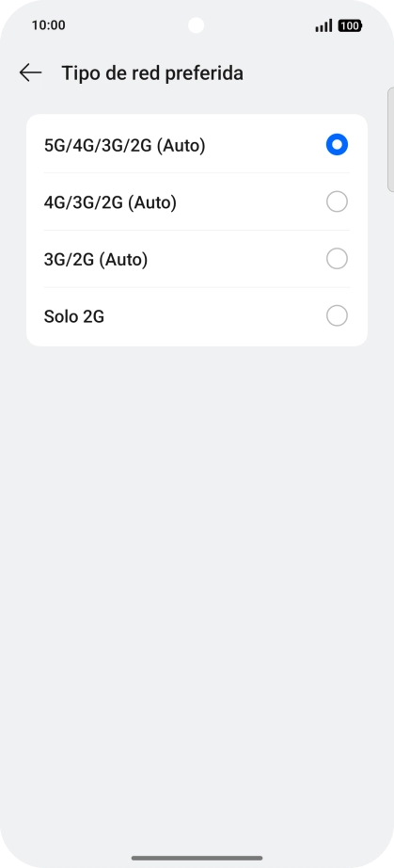This screenshot has width=394, height=868.
Task: Tap blank space between Solo 2G text and radio
Action: tap(215, 316)
